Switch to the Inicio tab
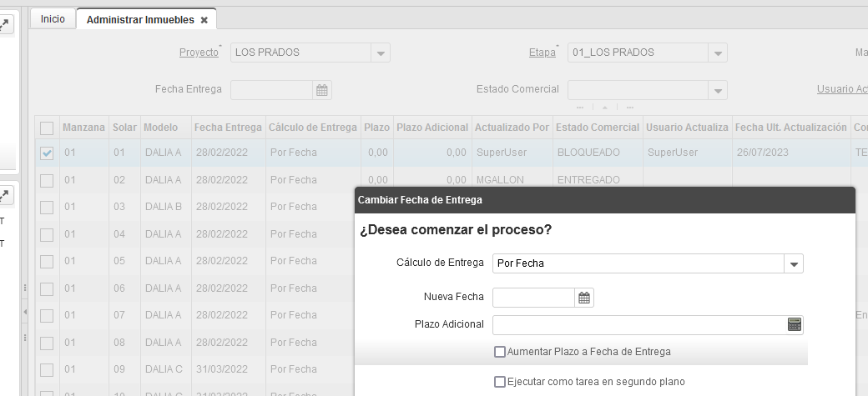 [53, 19]
